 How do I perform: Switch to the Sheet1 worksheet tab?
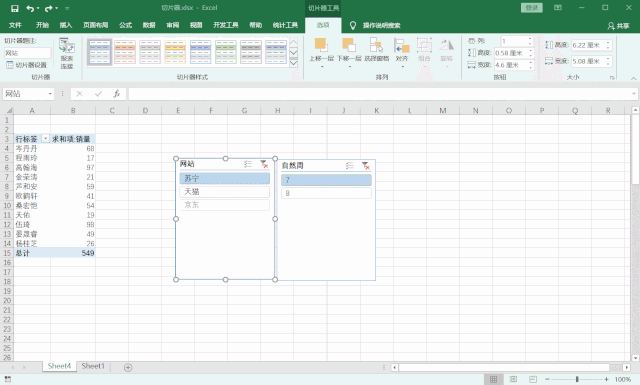click(x=93, y=366)
